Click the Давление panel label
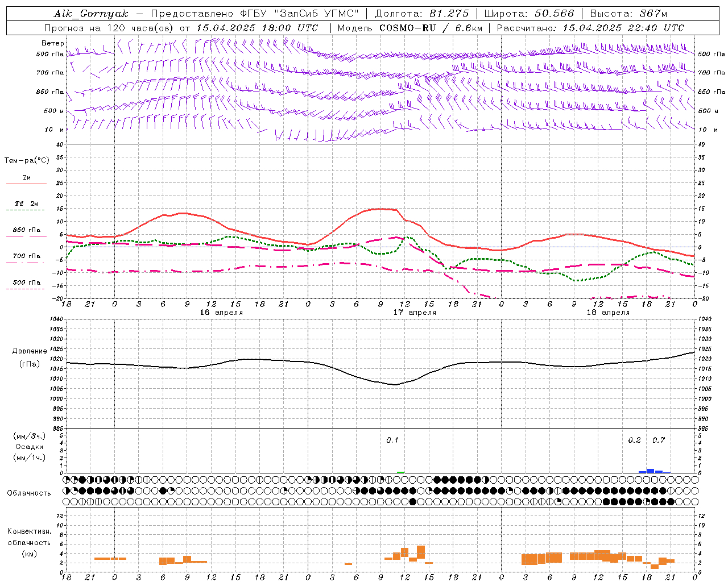This screenshot has width=728, height=582. point(30,351)
